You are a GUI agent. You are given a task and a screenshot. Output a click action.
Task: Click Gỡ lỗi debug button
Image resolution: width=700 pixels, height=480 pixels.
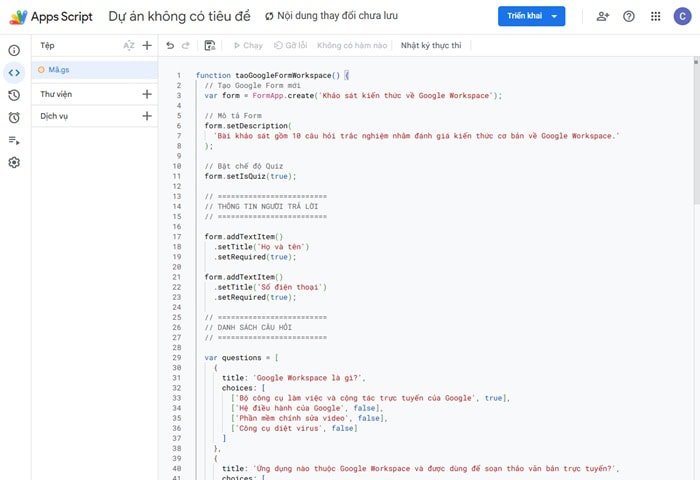click(291, 46)
